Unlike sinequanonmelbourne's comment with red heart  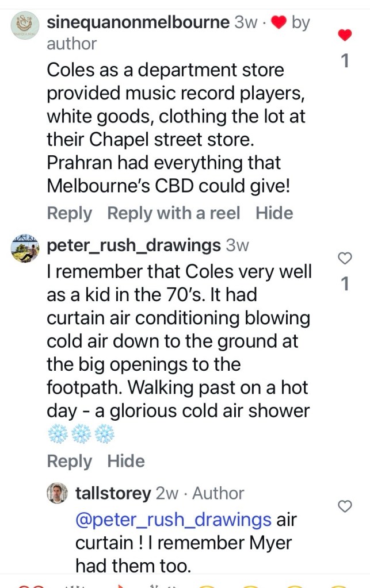click(344, 36)
